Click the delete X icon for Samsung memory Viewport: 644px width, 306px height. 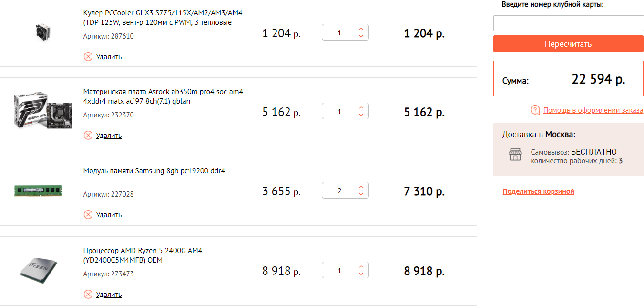(x=88, y=215)
